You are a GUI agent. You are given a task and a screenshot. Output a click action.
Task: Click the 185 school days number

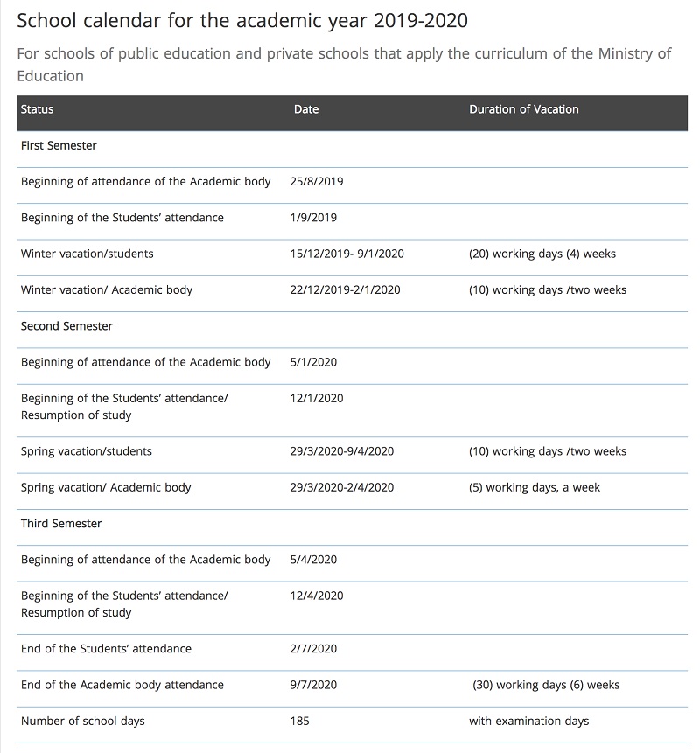point(300,721)
